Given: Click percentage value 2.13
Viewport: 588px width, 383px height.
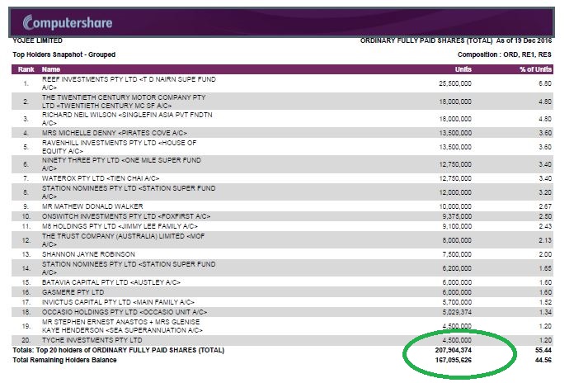Looking at the screenshot, I should tap(545, 240).
